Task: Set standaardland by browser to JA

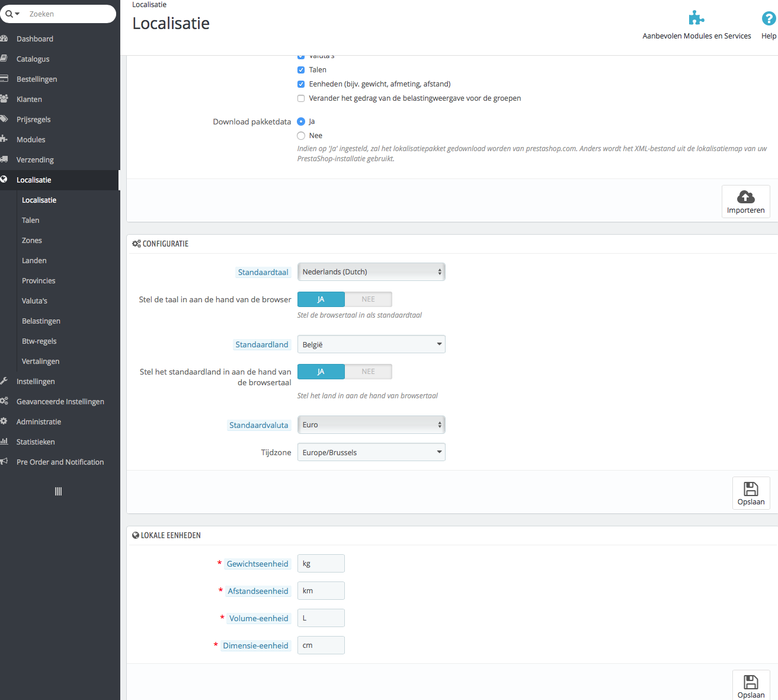Action: tap(321, 372)
